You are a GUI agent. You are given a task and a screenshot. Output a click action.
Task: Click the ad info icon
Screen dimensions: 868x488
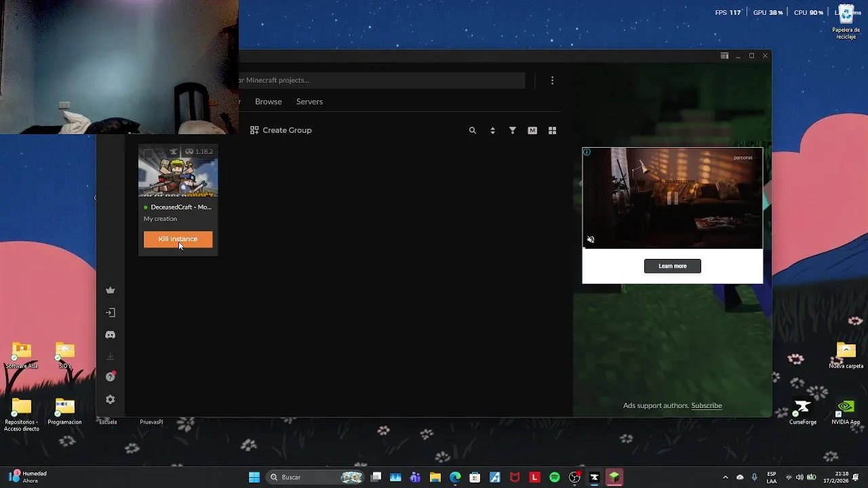(587, 152)
